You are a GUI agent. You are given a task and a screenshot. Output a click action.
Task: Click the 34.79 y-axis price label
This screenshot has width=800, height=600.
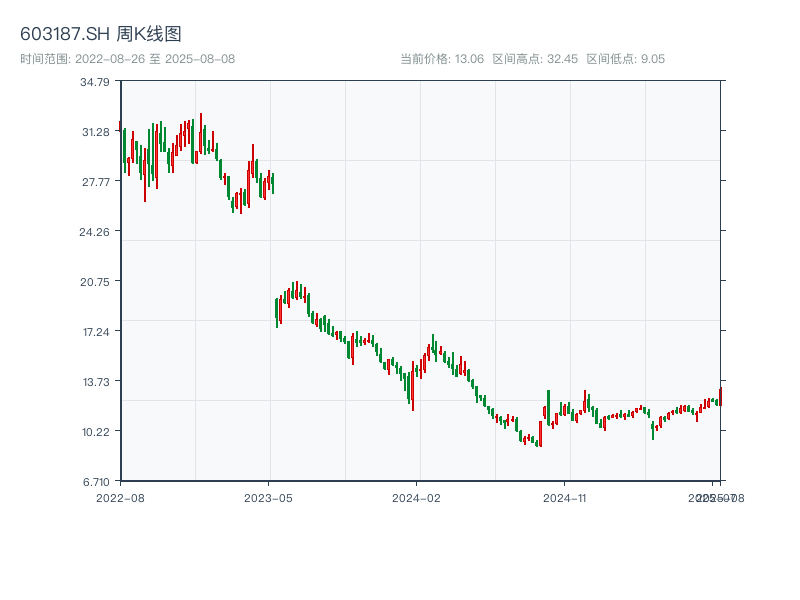click(95, 82)
